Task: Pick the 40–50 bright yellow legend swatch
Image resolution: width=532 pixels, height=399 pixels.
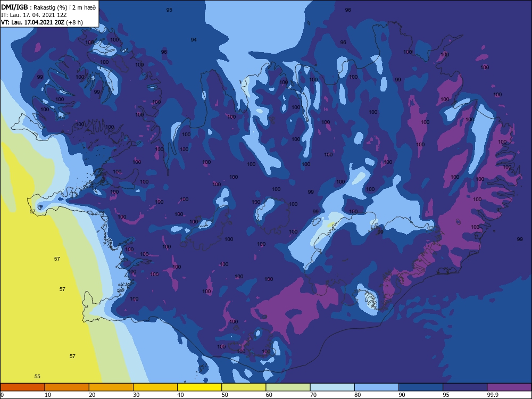Action: [199, 387]
